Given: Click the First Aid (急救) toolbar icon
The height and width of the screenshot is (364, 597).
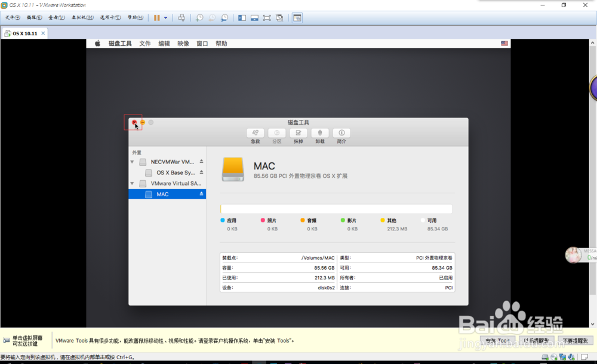Looking at the screenshot, I should coord(256,133).
